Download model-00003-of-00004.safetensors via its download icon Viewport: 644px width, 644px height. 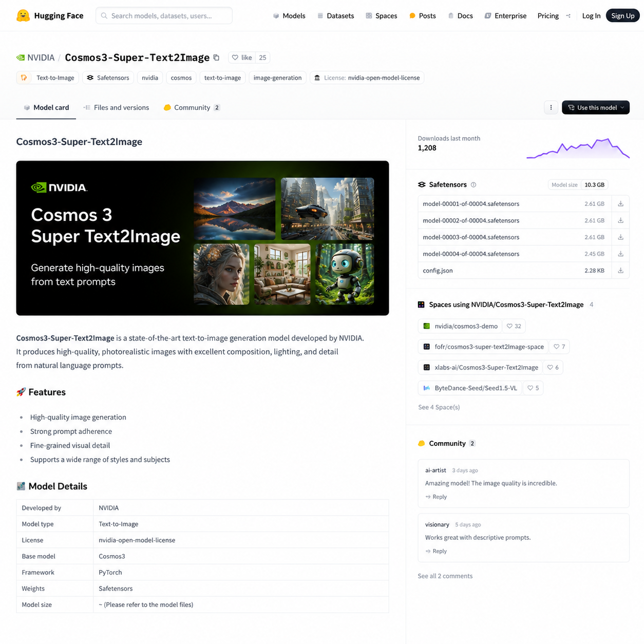pyautogui.click(x=620, y=237)
